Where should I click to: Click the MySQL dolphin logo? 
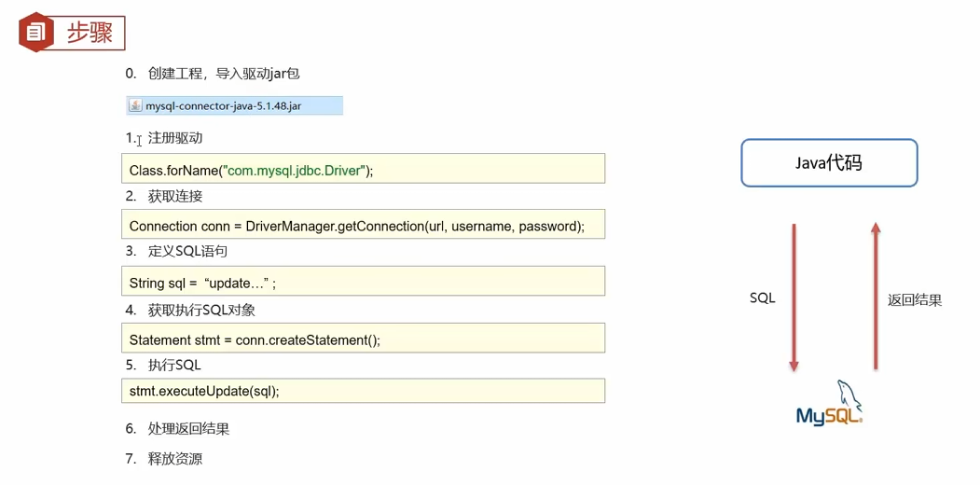[829, 404]
